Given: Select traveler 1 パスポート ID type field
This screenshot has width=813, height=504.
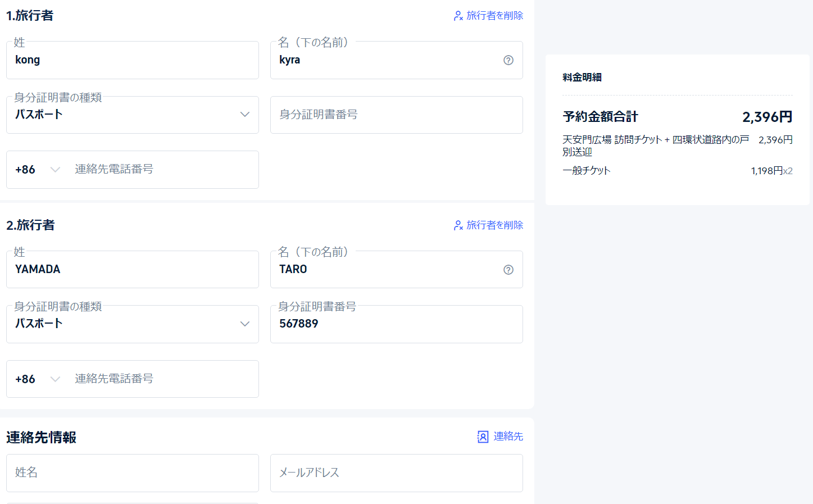Looking at the screenshot, I should tap(133, 115).
